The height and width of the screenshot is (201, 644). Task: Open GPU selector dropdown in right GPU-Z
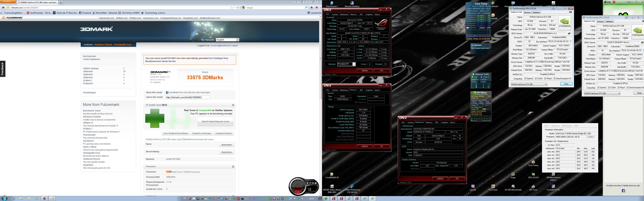tap(602, 93)
